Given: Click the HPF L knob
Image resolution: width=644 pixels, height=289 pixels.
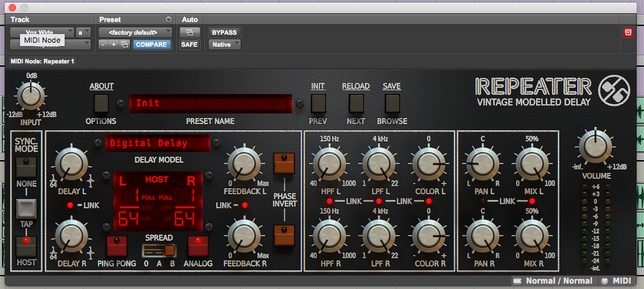Looking at the screenshot, I should point(329,164).
